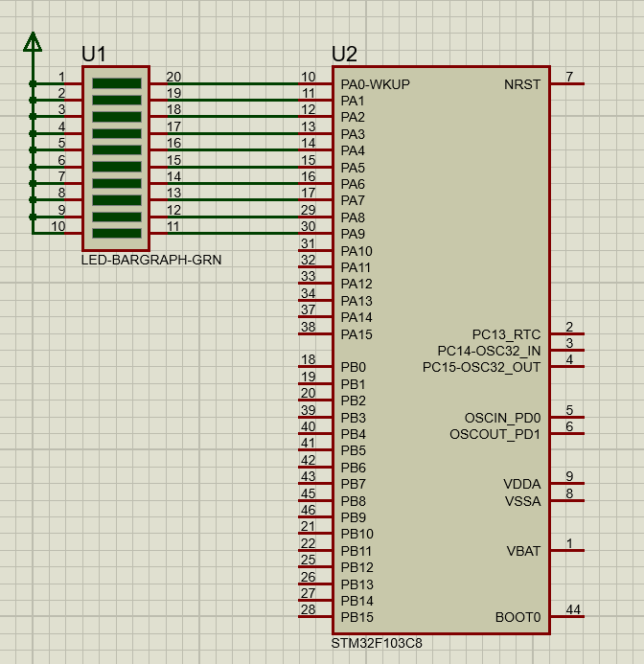This screenshot has width=644, height=664.
Task: Click the PB15 pin label
Action: point(357,617)
